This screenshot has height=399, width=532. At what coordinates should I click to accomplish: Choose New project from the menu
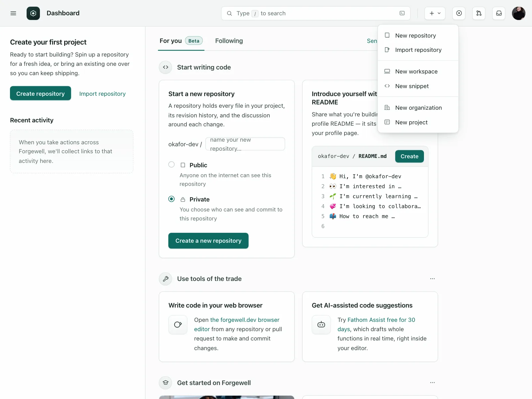[x=418, y=122]
